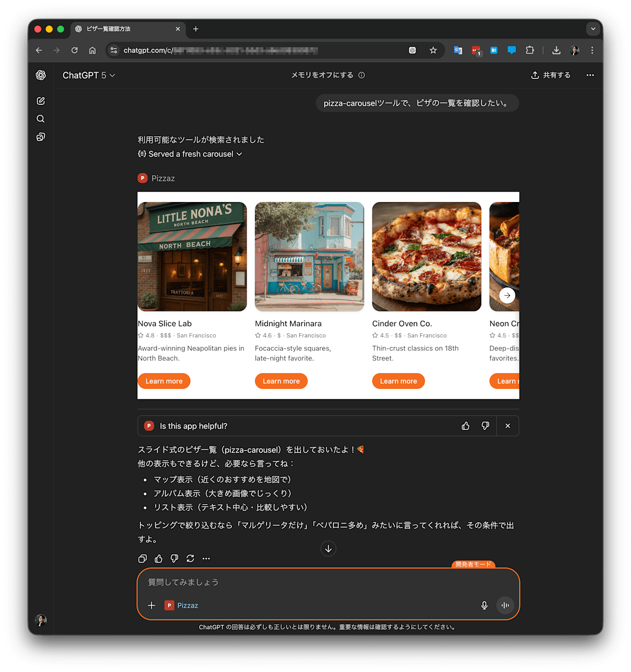
Task: Click the user message about pizza-carousel
Action: pos(417,103)
